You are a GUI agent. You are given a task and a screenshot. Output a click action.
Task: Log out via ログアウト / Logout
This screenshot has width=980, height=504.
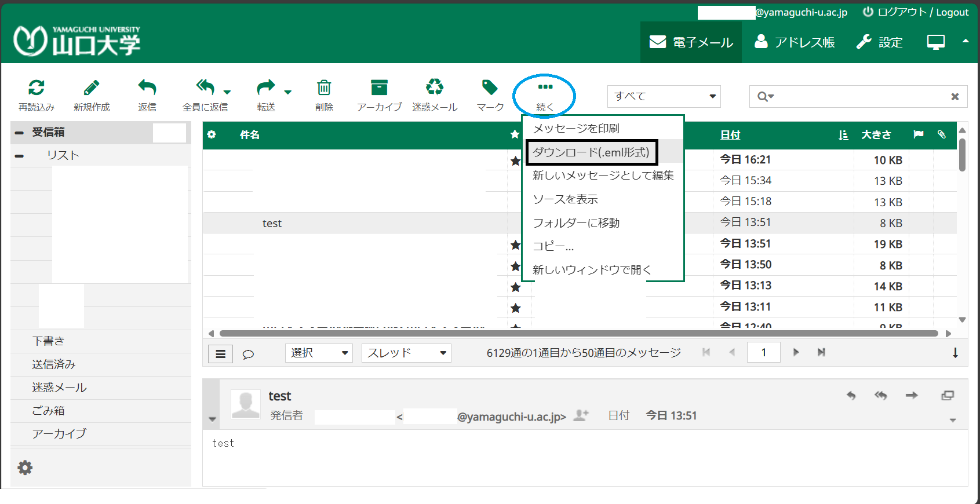coord(916,12)
